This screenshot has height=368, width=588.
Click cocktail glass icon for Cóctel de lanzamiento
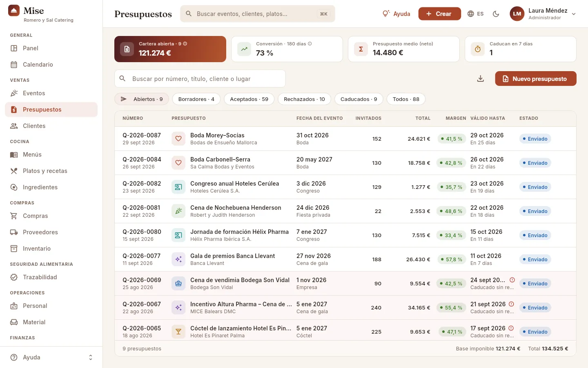pos(178,332)
